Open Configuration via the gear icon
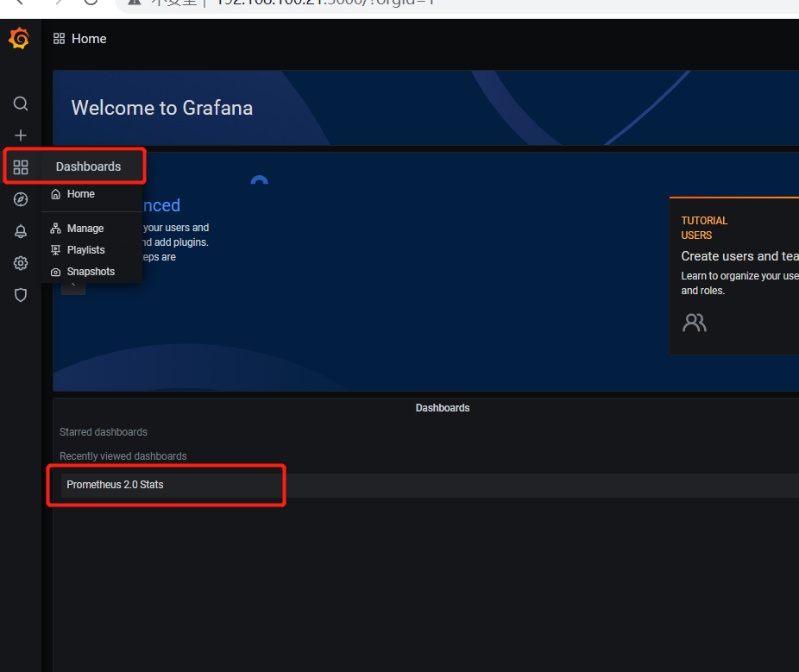This screenshot has width=799, height=672. [x=21, y=263]
